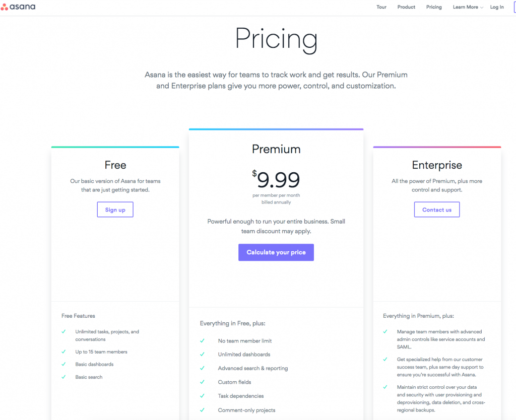Select Product in the navigation bar

[406, 7]
